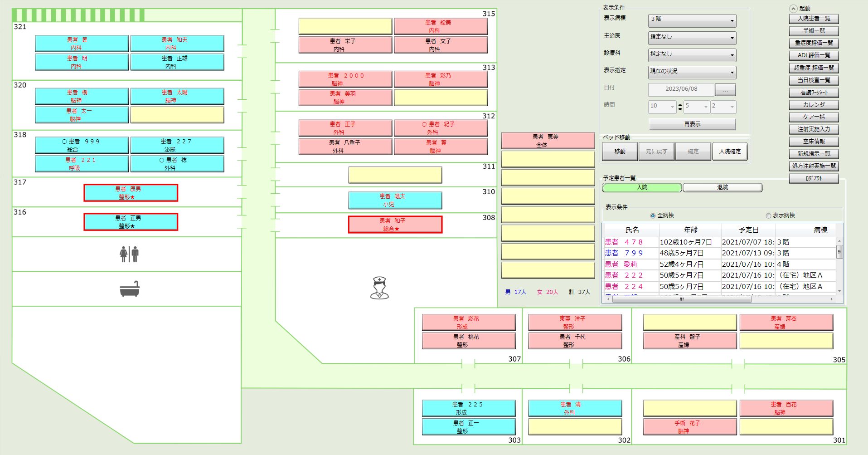Select the 表示病棟 radio button
This screenshot has width=868, height=455.
click(768, 215)
